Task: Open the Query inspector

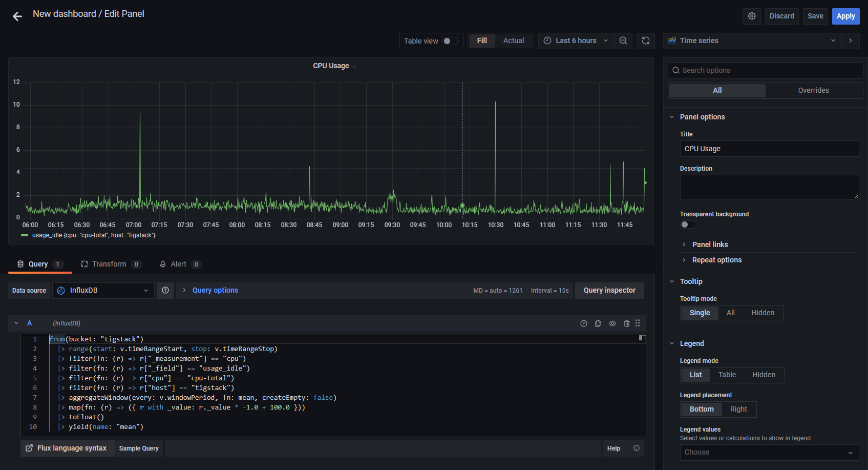Action: coord(609,290)
